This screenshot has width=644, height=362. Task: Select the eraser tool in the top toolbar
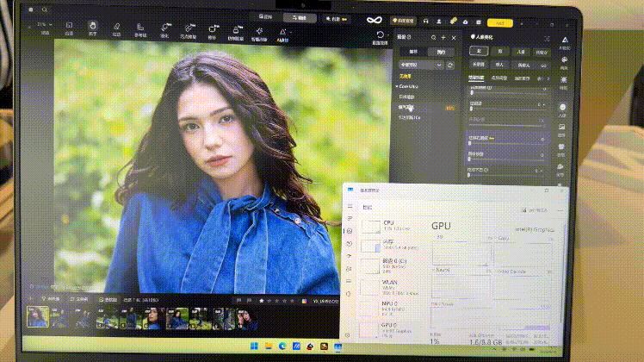[x=117, y=28]
